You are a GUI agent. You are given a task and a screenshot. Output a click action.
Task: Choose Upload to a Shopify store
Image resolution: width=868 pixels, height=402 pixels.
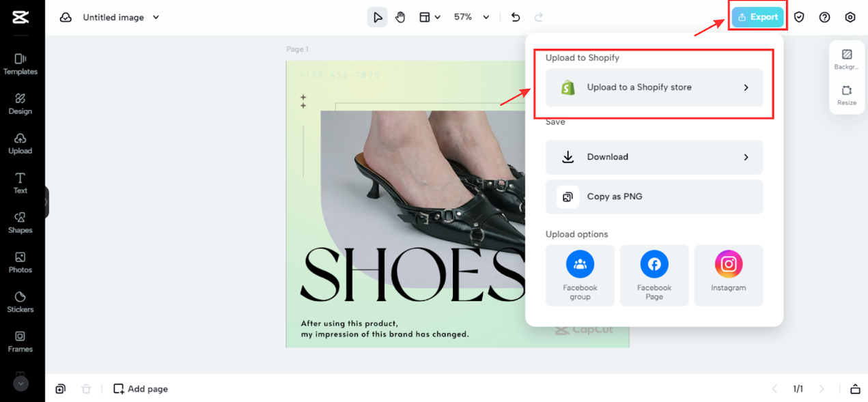(654, 87)
